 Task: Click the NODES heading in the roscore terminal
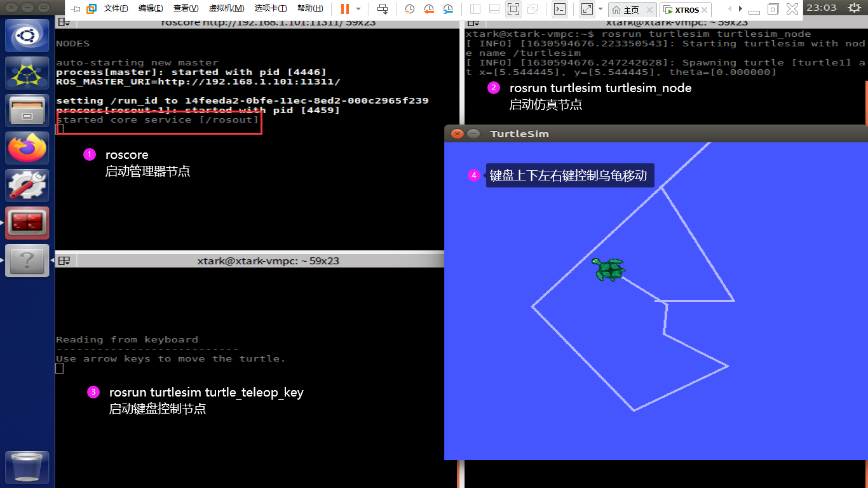point(73,44)
